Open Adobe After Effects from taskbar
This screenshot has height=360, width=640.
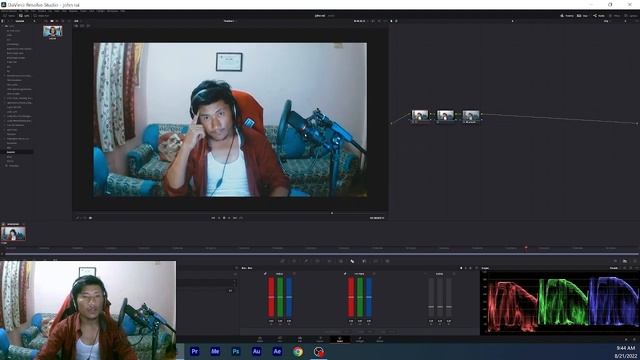click(x=277, y=351)
